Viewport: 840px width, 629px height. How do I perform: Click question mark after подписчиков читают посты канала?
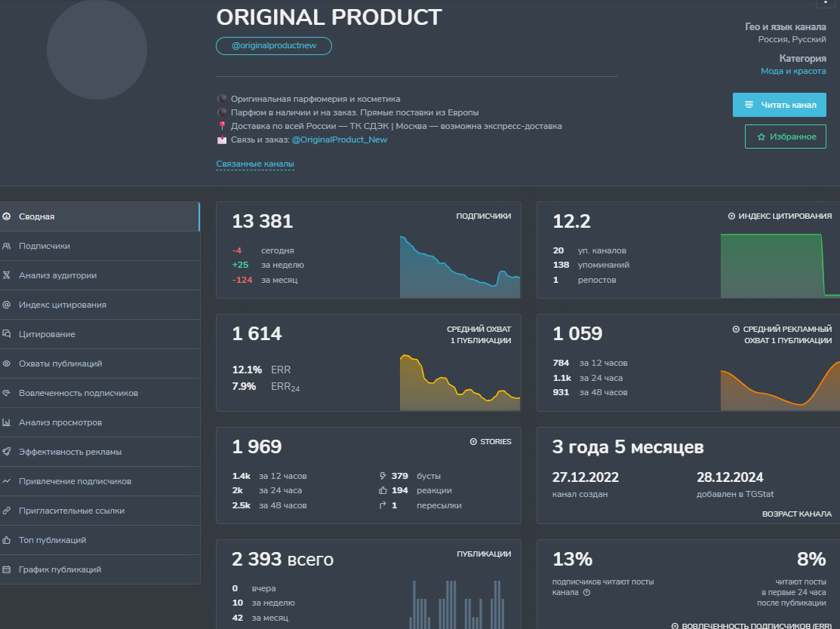[586, 593]
